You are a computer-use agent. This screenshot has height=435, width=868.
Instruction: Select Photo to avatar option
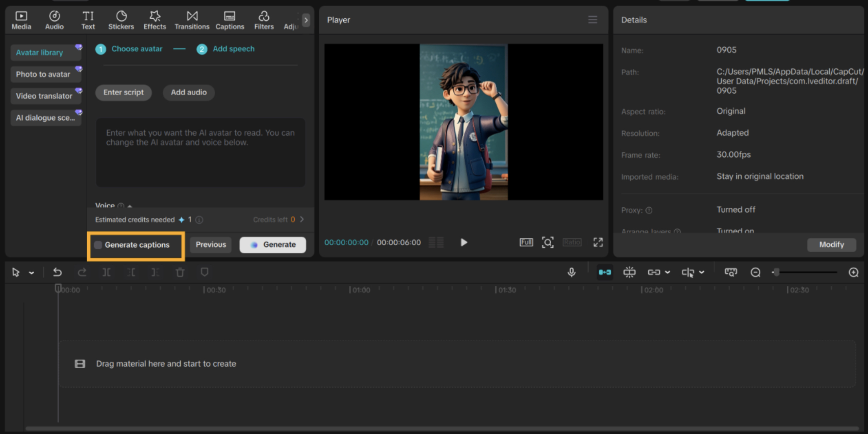[43, 74]
